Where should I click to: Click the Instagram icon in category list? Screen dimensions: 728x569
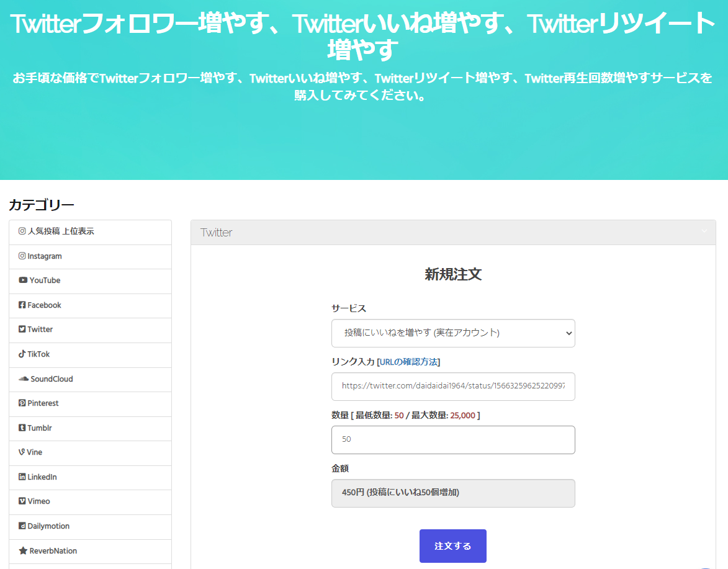(22, 256)
